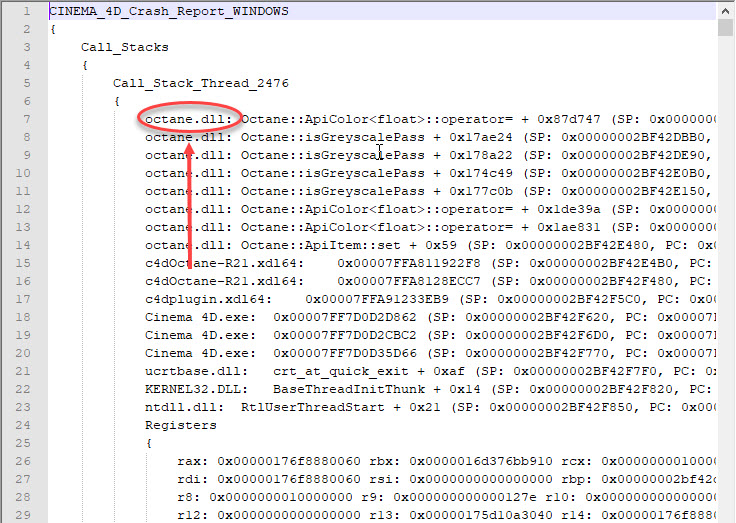Screen dimensions: 736x523
Task: Click BaseThreadInitThunk on line 22
Action: coord(349,389)
